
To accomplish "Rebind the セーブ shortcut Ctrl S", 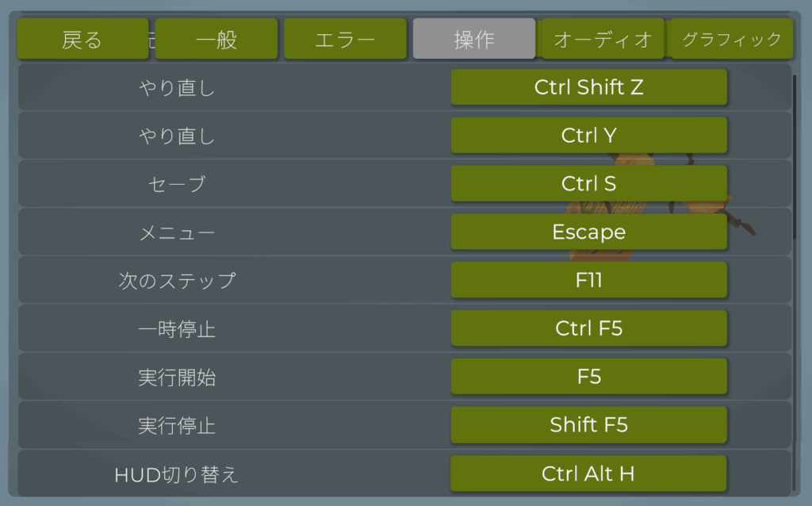I will point(588,184).
